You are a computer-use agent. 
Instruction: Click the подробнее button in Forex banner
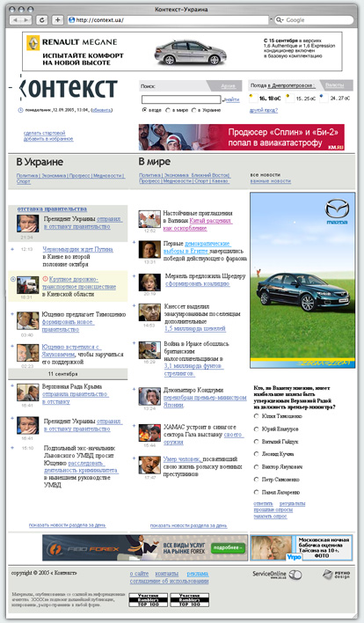tap(228, 548)
